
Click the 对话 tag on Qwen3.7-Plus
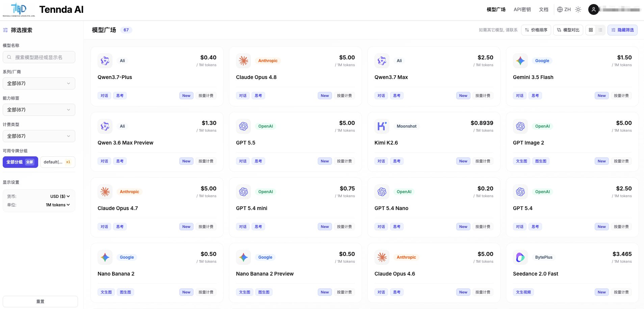pyautogui.click(x=104, y=96)
